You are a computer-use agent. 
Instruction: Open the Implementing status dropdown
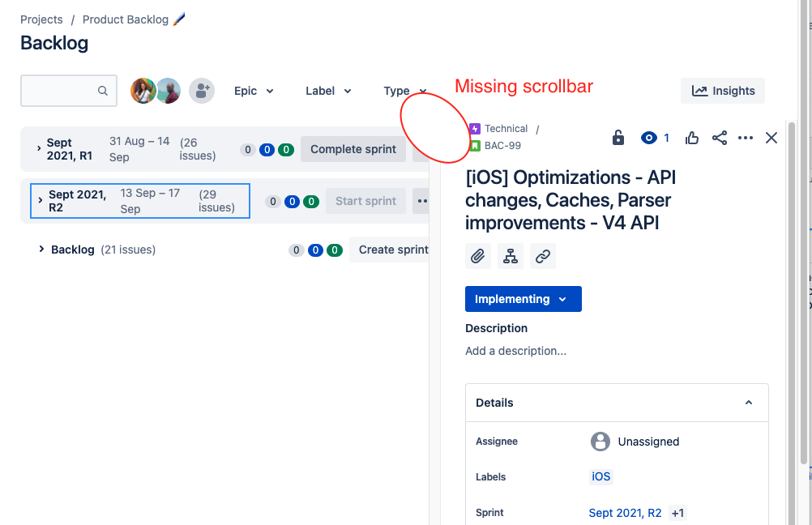[523, 299]
